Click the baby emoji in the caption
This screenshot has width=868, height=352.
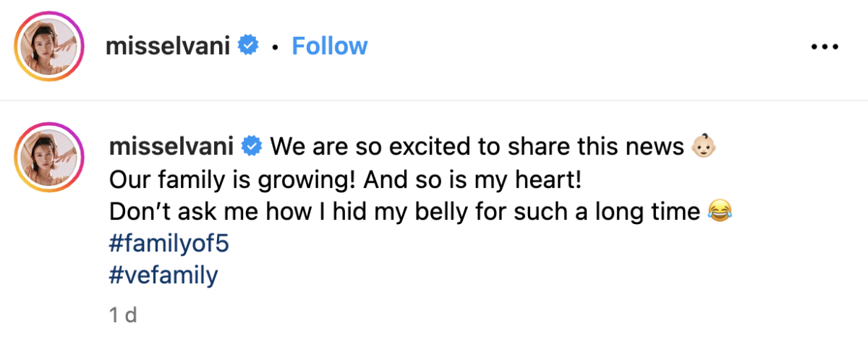[x=705, y=147]
